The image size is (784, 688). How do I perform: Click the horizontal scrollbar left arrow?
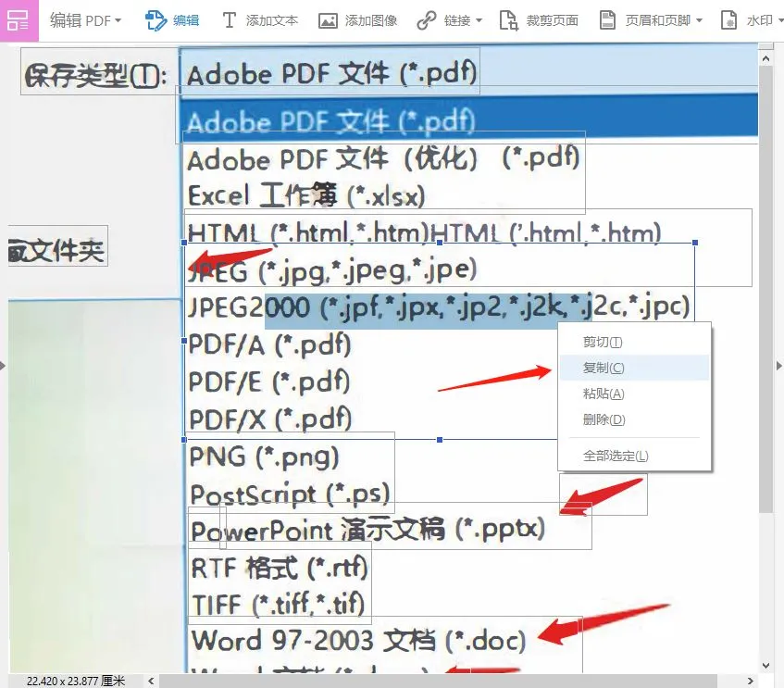151,681
